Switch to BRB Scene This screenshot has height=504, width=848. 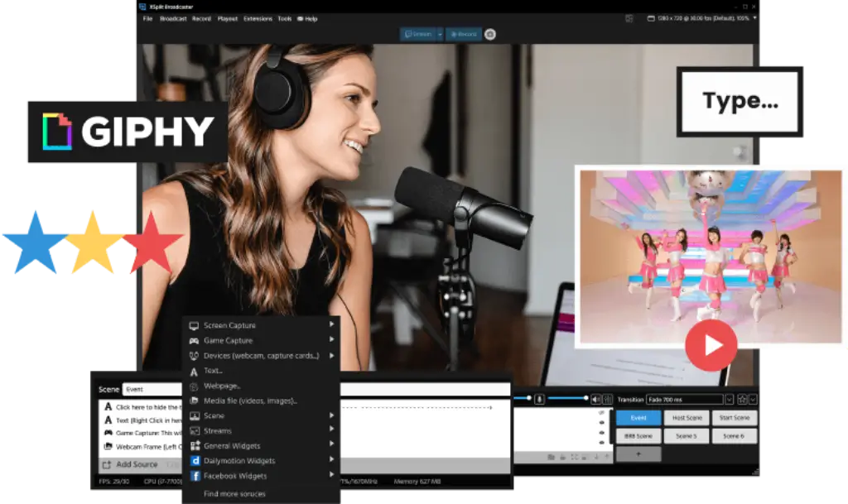pyautogui.click(x=638, y=436)
